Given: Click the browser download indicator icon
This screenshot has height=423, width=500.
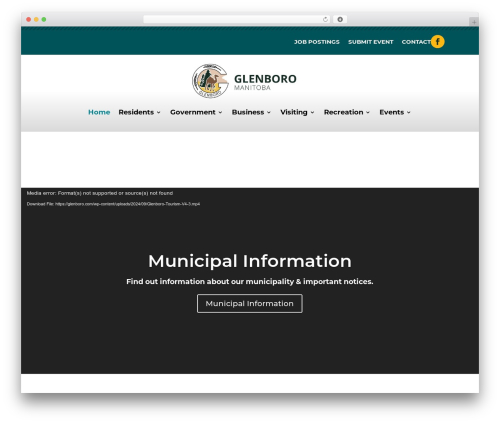Looking at the screenshot, I should point(340,19).
